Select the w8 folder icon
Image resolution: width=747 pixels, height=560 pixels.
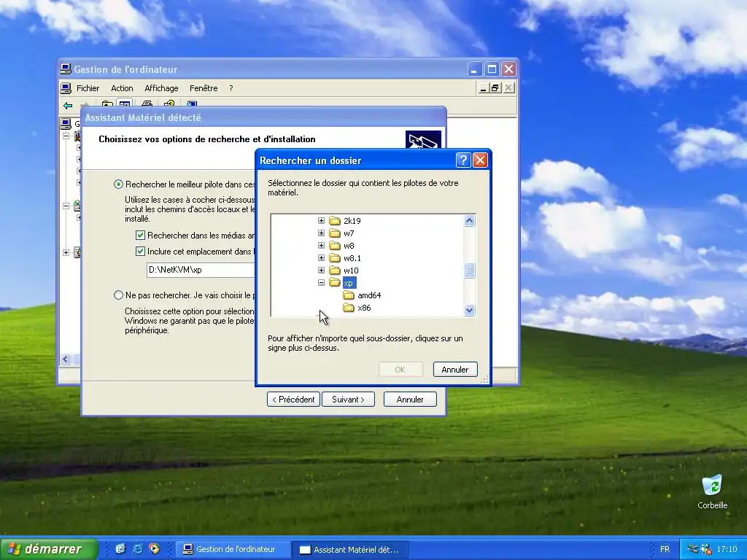point(335,245)
